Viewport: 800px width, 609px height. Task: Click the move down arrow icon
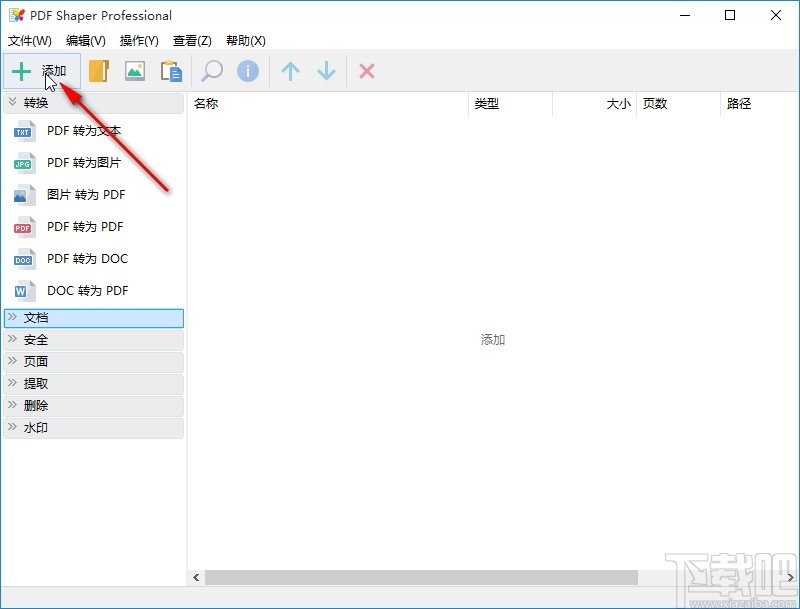tap(326, 71)
